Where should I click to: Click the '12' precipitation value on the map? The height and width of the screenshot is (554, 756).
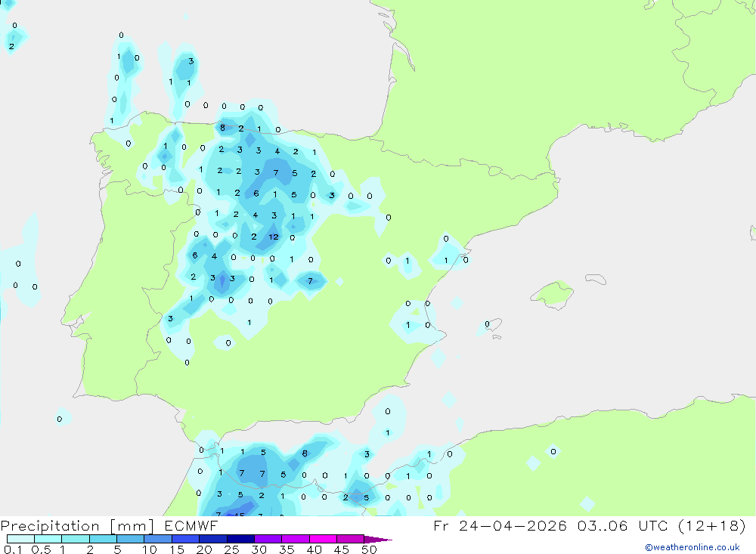click(274, 237)
